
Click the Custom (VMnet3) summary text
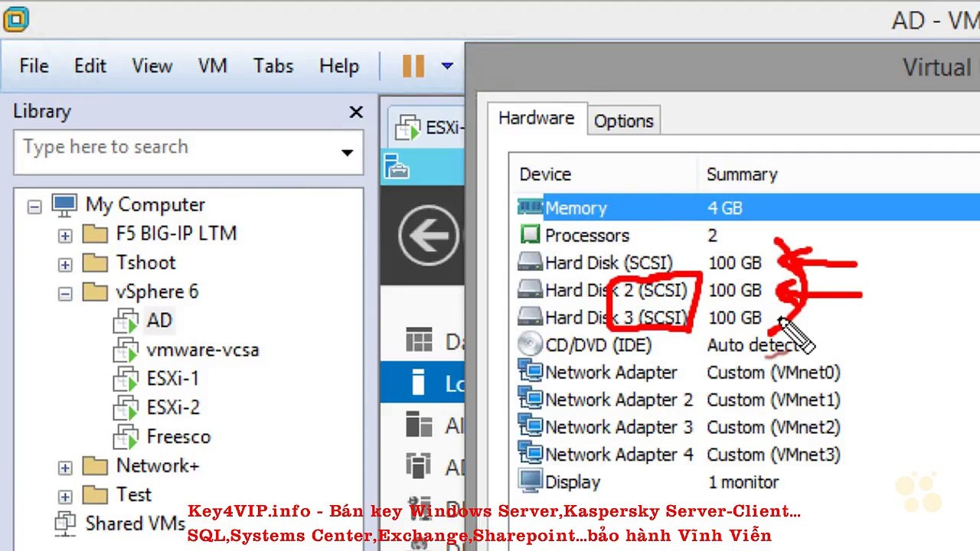point(773,455)
